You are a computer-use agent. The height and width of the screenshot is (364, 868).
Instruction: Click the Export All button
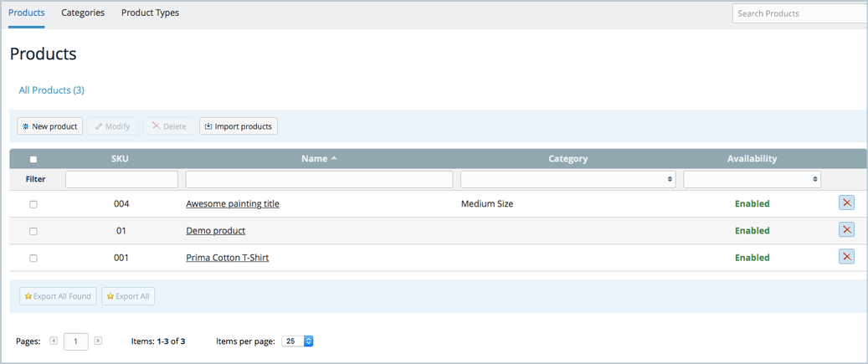pyautogui.click(x=128, y=296)
